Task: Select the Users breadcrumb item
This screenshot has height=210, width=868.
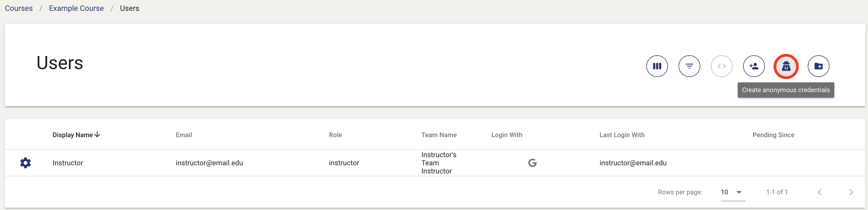Action: tap(129, 8)
